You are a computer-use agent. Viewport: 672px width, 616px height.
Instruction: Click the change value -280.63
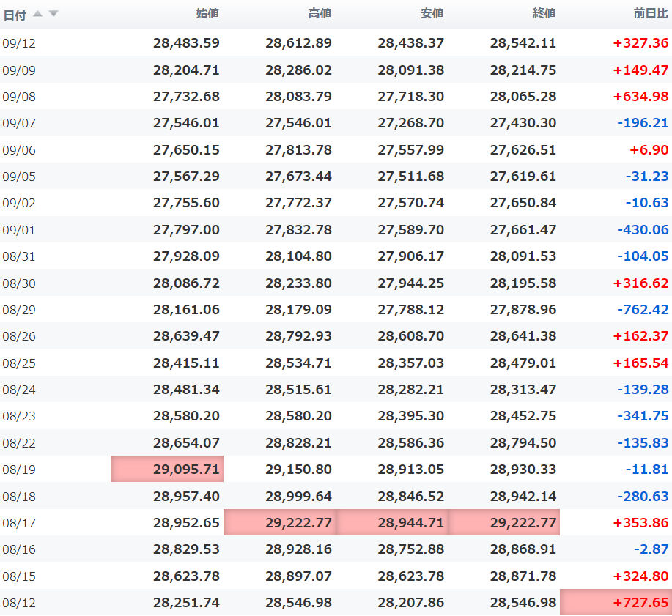click(x=643, y=496)
